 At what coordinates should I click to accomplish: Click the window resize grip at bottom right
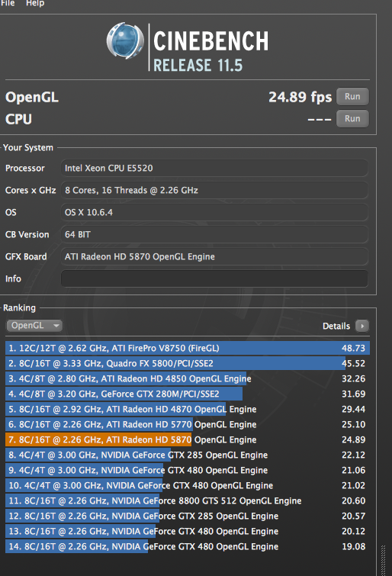(x=384, y=560)
